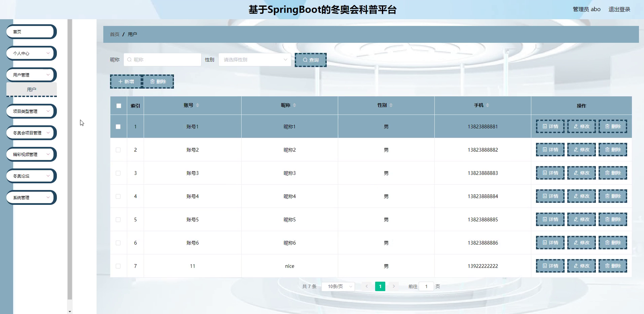The height and width of the screenshot is (314, 644).
Task: Click 删除 for 账号3 row
Action: 613,173
